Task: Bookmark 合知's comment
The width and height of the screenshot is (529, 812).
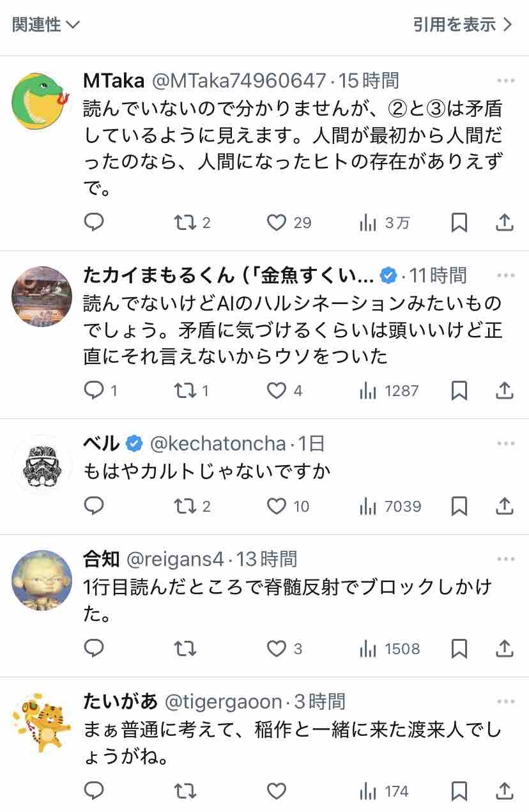Action: pyautogui.click(x=459, y=649)
